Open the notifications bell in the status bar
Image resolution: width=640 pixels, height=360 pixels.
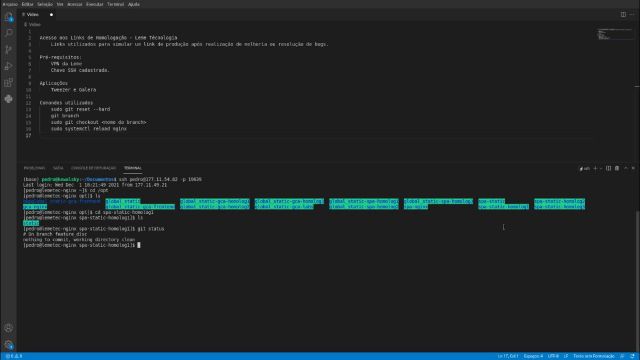[632, 356]
